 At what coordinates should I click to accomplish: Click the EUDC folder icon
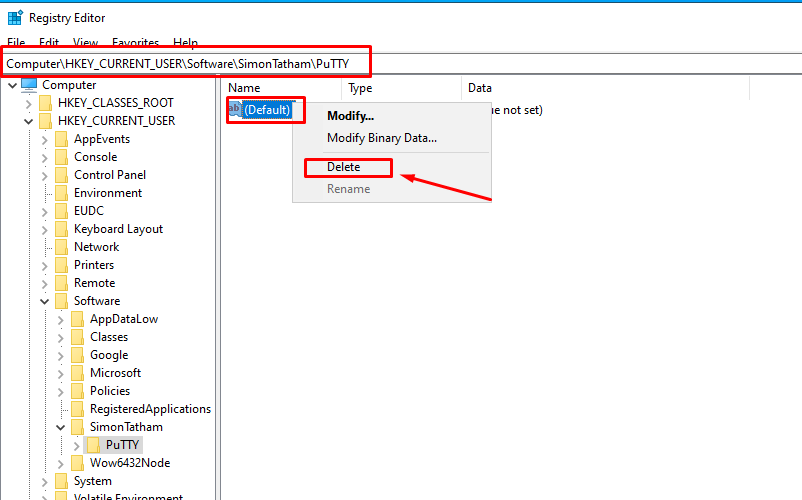point(61,211)
